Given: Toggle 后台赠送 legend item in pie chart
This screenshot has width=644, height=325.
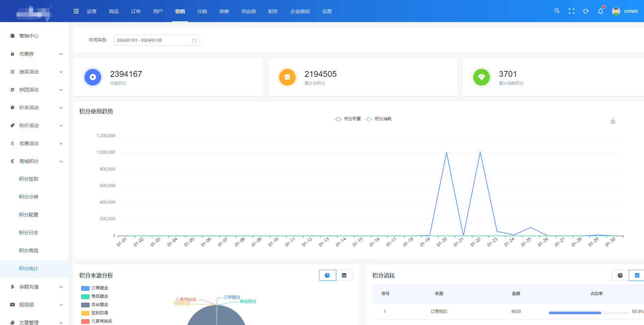Looking at the screenshot, I should pos(95,305).
